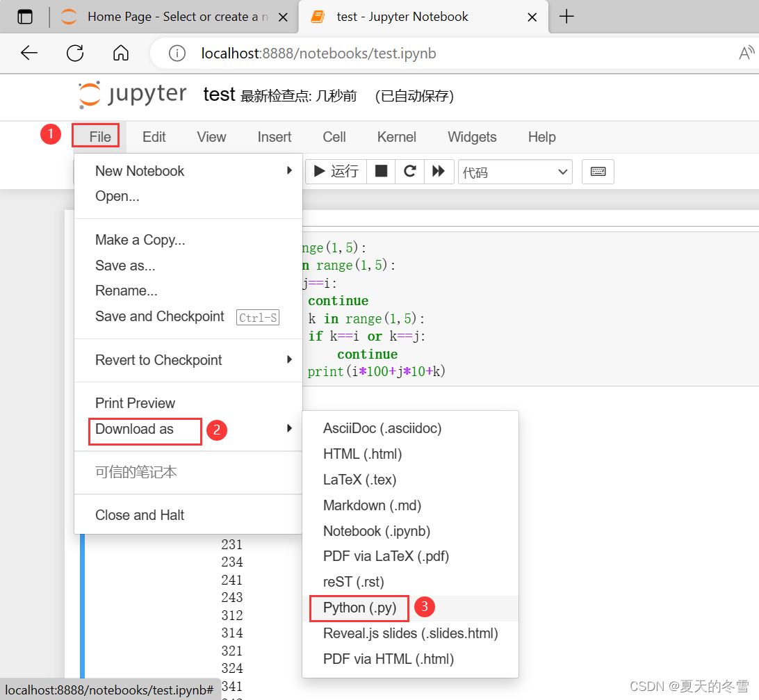
Task: Click output value 312
Action: click(232, 615)
